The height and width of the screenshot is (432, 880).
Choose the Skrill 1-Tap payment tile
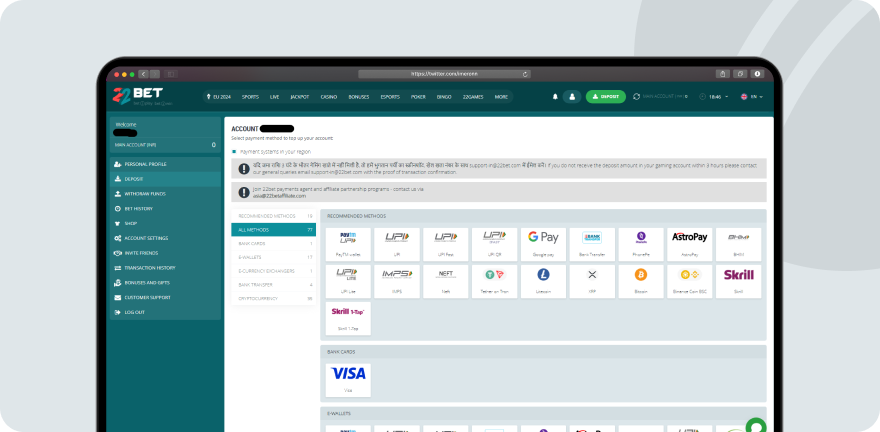tap(348, 318)
